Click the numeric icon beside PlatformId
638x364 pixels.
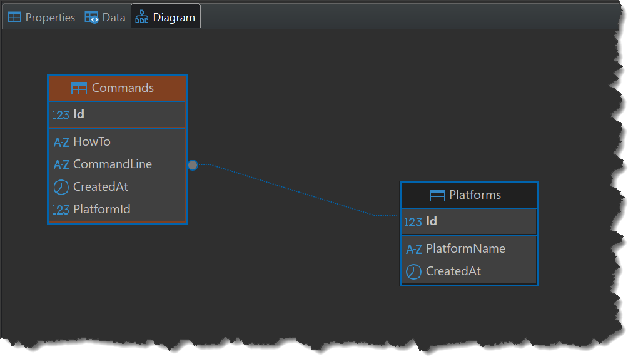tap(61, 210)
